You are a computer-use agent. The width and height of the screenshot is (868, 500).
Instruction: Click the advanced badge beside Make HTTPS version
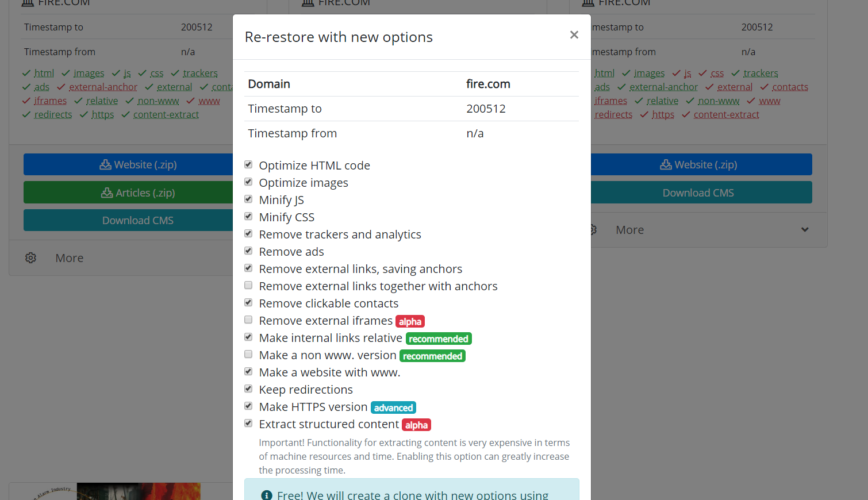pyautogui.click(x=393, y=408)
